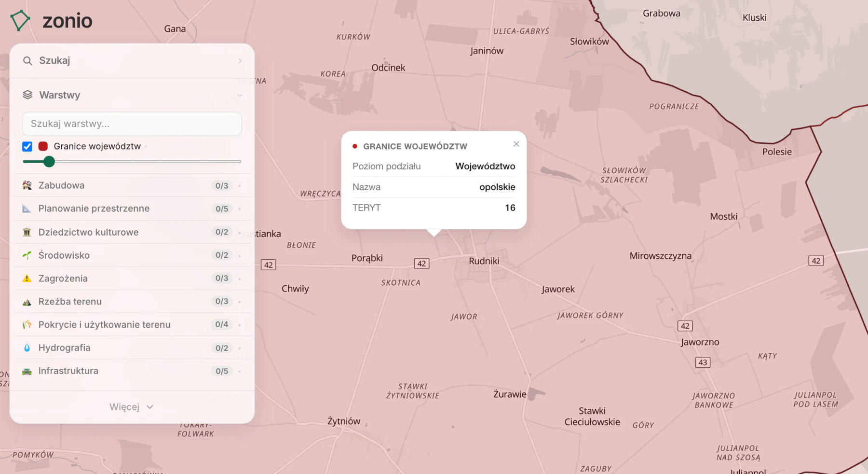Expand the Planowanie przestrzenne category arrow
868x474 pixels.
click(x=240, y=209)
